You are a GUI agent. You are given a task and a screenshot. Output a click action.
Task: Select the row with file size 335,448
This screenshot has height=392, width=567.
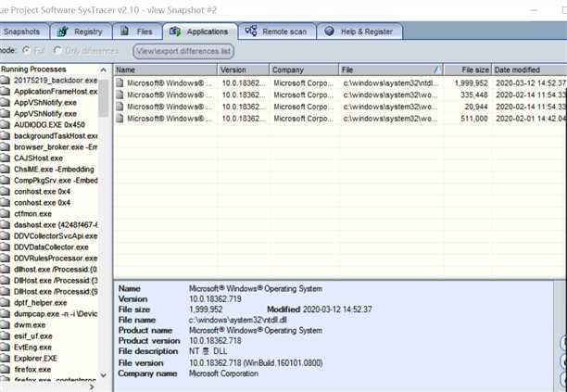click(x=340, y=95)
